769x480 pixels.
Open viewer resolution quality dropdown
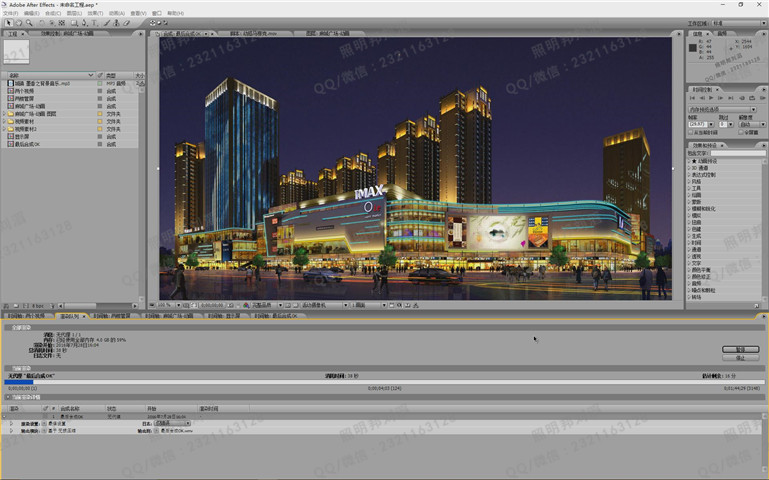tap(266, 305)
